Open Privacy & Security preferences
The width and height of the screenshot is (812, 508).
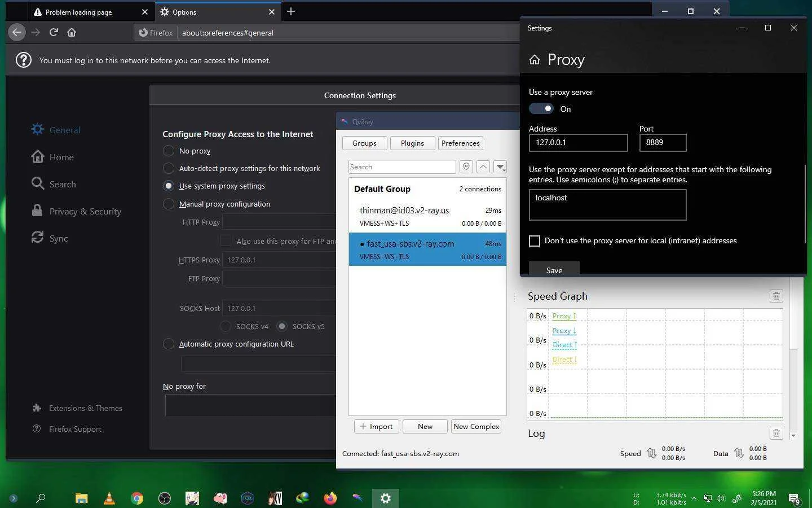click(x=76, y=211)
